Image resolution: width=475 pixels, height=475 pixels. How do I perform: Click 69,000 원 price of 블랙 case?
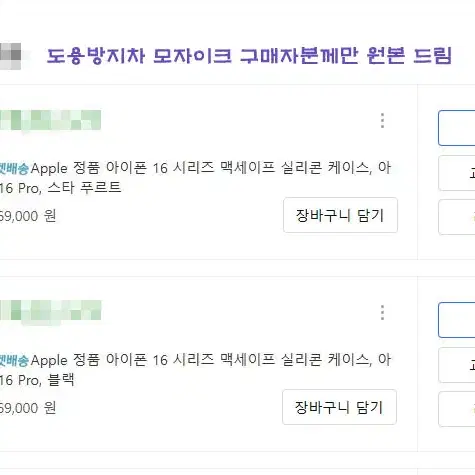28,408
